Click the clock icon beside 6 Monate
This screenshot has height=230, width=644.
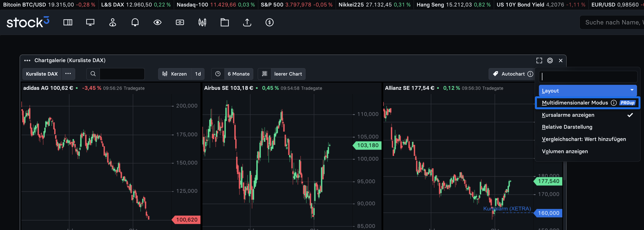coord(218,74)
